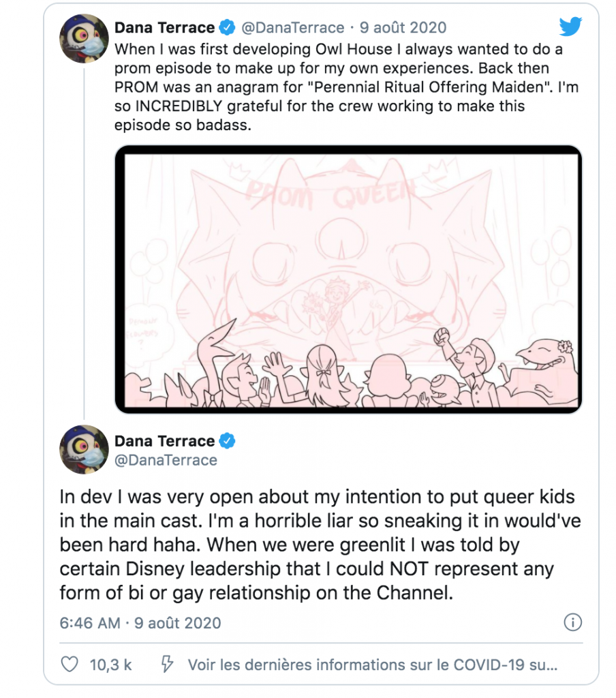Open the lower tweet's profile avatar

tap(84, 449)
